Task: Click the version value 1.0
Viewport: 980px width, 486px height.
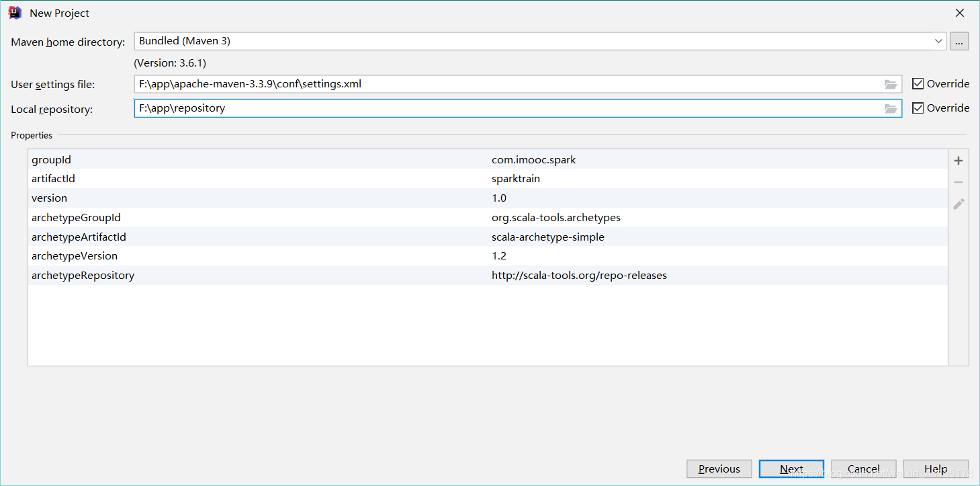Action: pyautogui.click(x=499, y=198)
